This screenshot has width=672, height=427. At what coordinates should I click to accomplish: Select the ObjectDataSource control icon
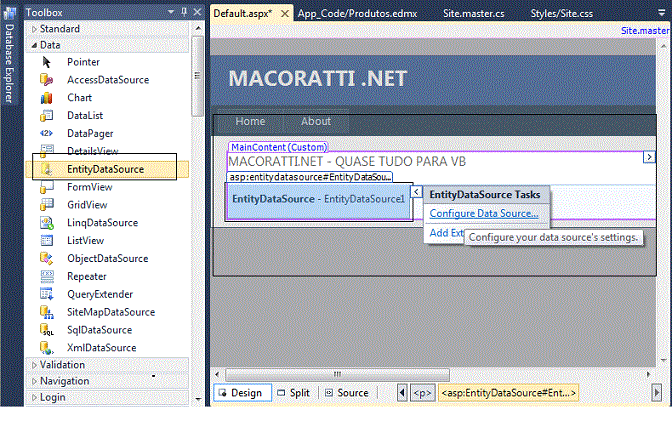[x=46, y=259]
